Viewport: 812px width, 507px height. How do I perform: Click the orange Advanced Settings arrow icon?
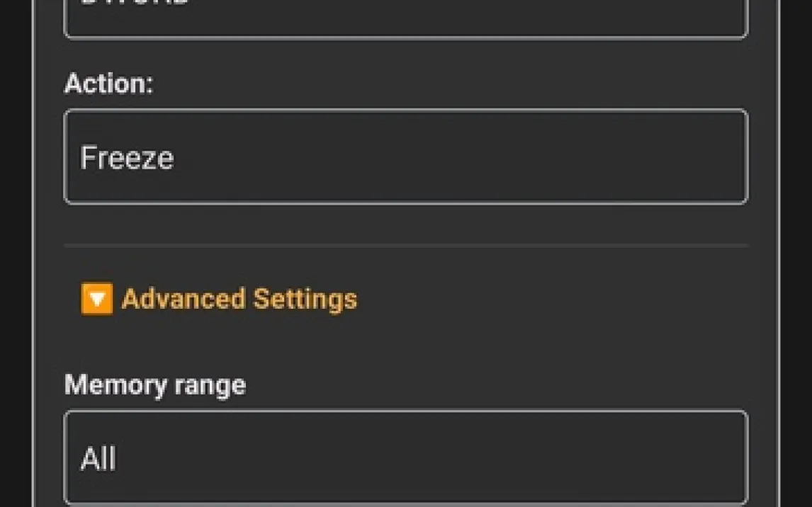coord(96,299)
